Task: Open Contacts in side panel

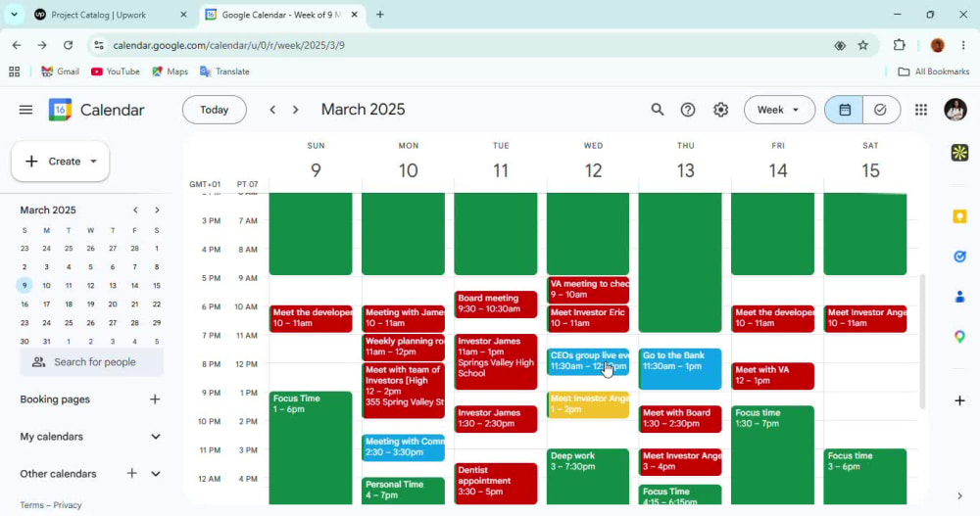Action: 959,297
